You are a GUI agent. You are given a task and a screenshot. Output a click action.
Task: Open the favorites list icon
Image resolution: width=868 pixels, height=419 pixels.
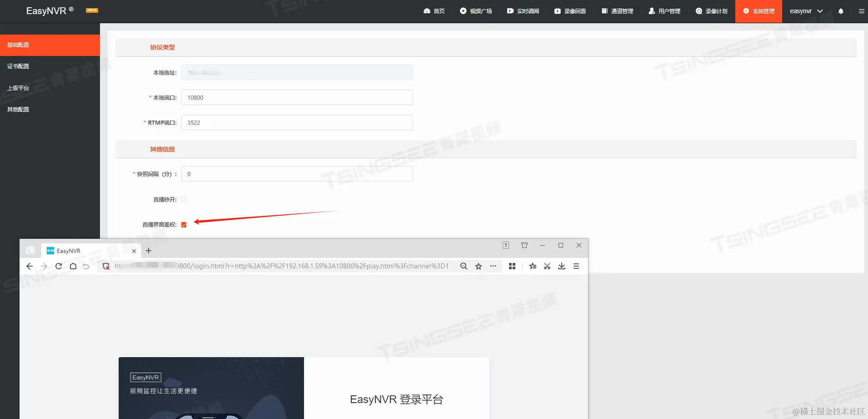[x=533, y=266]
